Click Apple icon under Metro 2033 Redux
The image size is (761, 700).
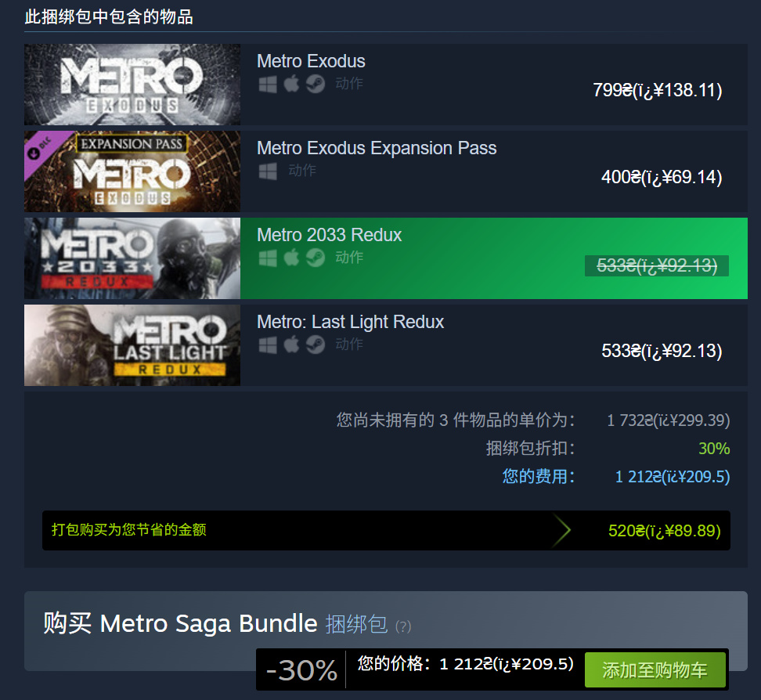[x=291, y=258]
